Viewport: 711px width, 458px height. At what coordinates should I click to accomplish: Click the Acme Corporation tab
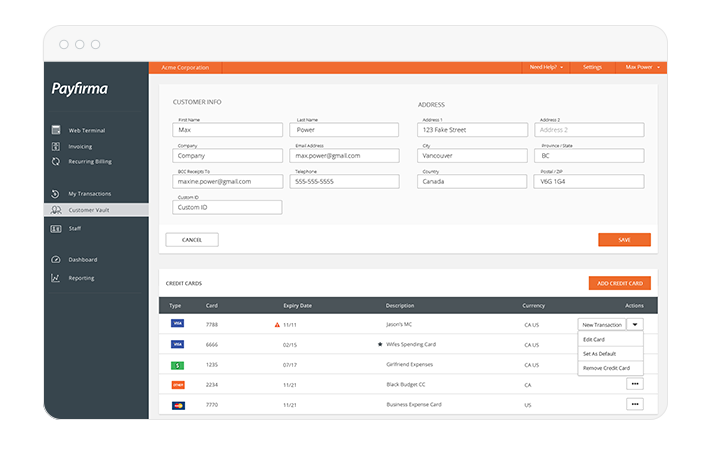point(185,68)
